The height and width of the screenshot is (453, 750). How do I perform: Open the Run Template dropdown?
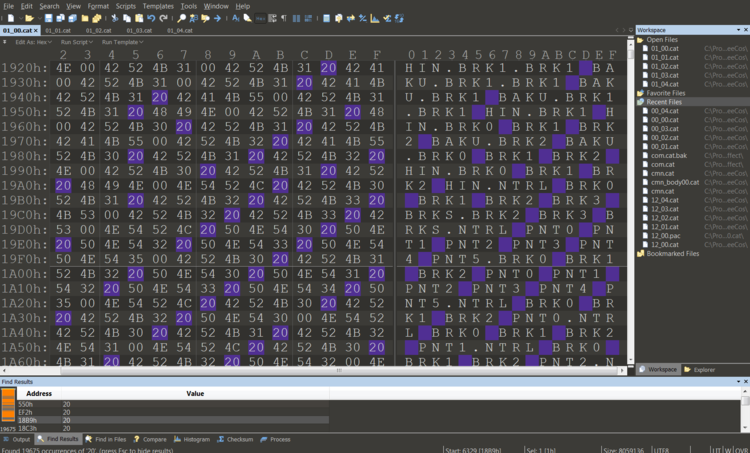click(x=122, y=42)
